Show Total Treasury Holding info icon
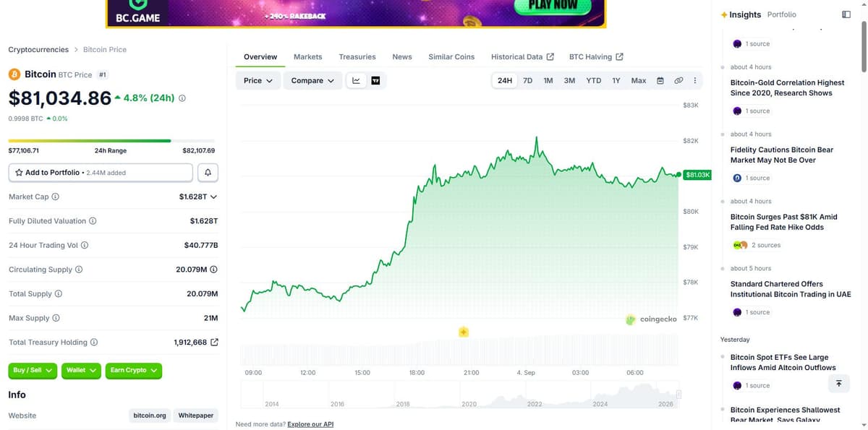Screen dimensions: 868x430 94,343
